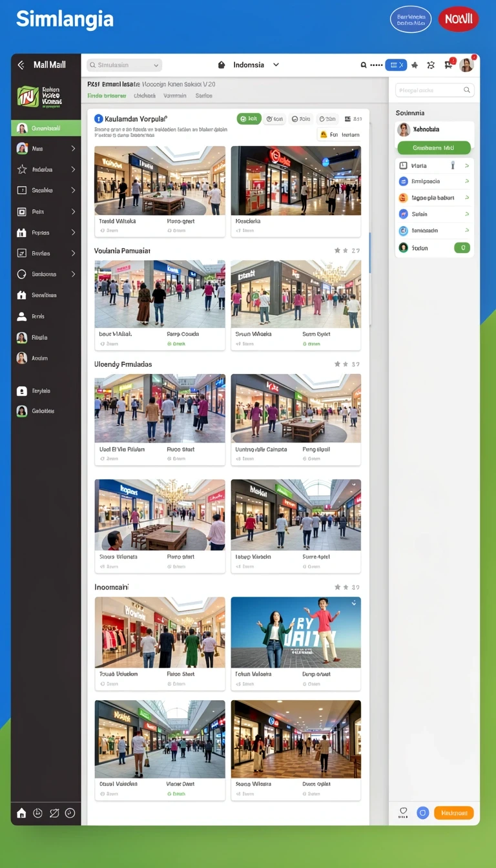Click the back arrow beside Mall Mall
The height and width of the screenshot is (868, 496).
click(21, 65)
